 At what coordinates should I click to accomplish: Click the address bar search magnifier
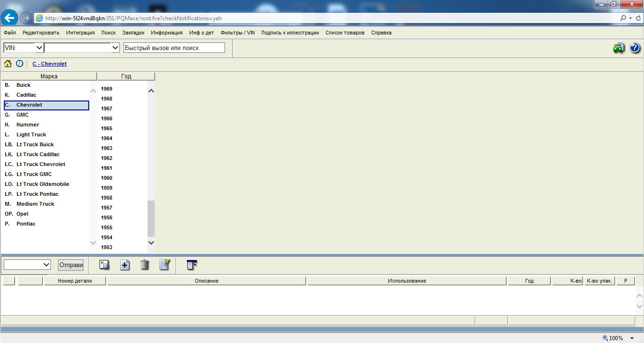click(x=623, y=18)
